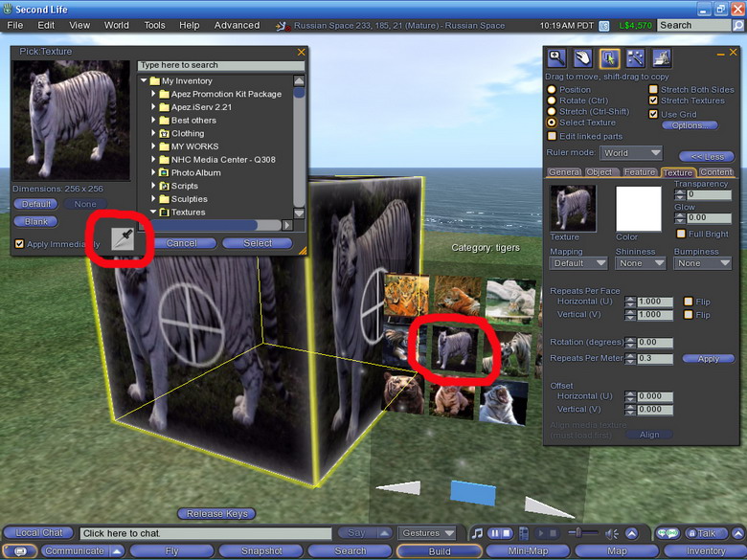Enable the Flip checkbox for Horizontal (U)
Viewport: 747px width, 560px height.
pos(688,302)
